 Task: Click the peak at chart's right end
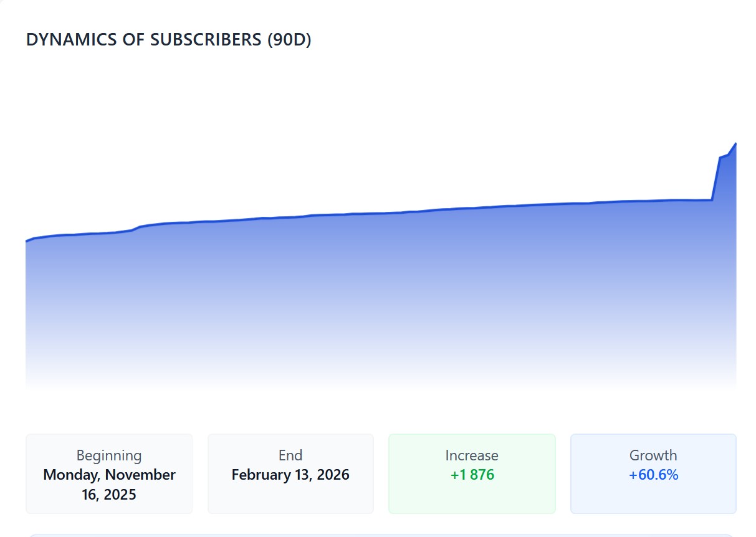(x=735, y=144)
